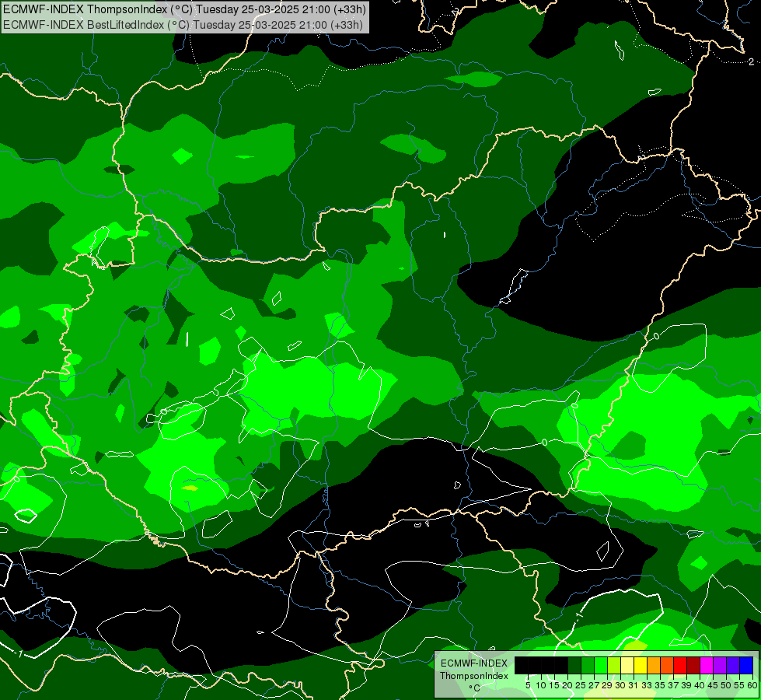Click the legend tick value 55

(740, 685)
